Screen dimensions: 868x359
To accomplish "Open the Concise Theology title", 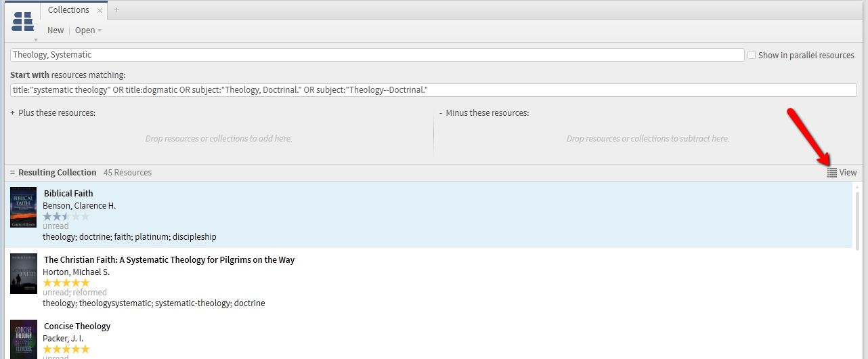I will [x=77, y=326].
